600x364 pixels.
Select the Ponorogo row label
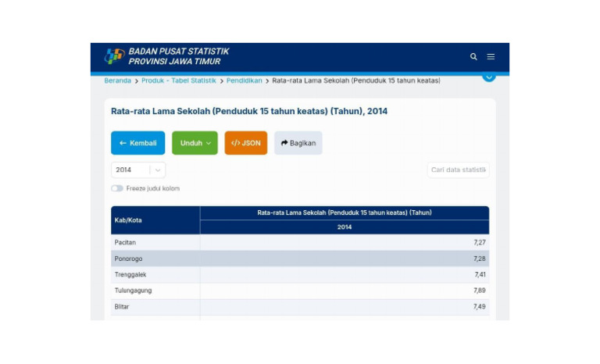(128, 259)
